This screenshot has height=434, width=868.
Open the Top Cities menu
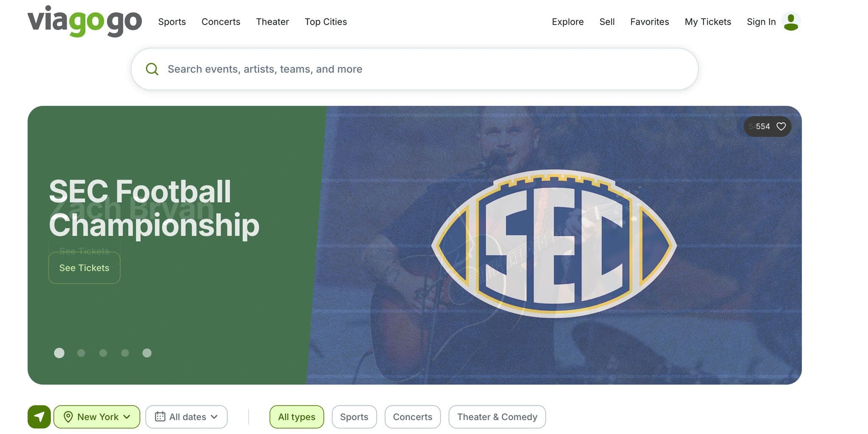click(x=325, y=22)
